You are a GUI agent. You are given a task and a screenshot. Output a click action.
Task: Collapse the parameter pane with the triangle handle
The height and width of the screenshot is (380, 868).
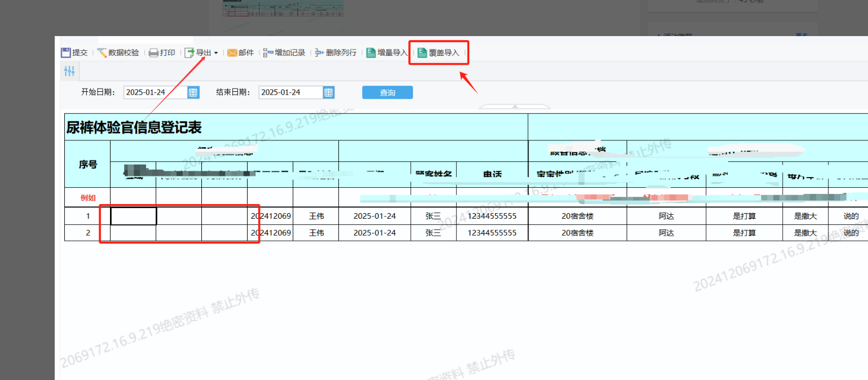pos(514,106)
